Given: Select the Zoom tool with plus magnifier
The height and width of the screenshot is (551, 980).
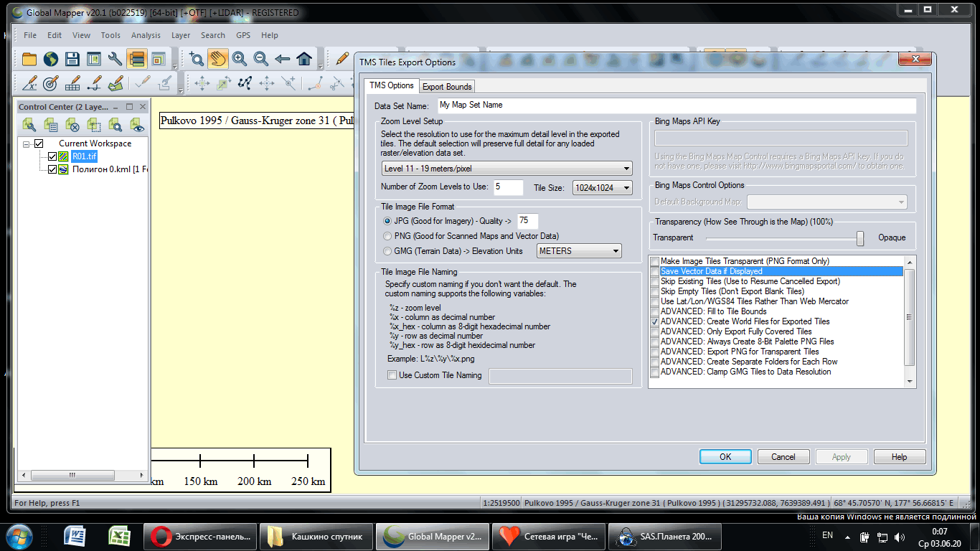Looking at the screenshot, I should [197, 59].
